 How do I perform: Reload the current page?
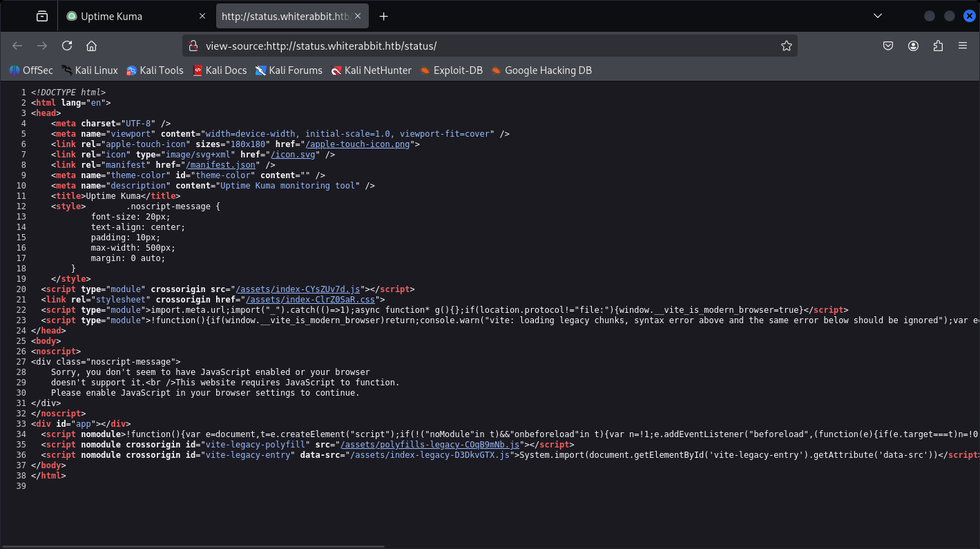[67, 46]
